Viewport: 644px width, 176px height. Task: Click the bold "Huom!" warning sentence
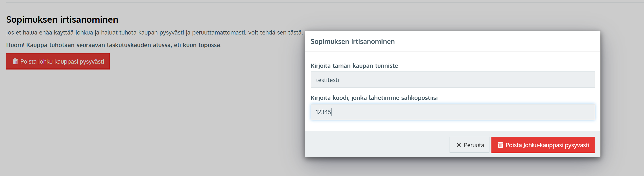(114, 45)
